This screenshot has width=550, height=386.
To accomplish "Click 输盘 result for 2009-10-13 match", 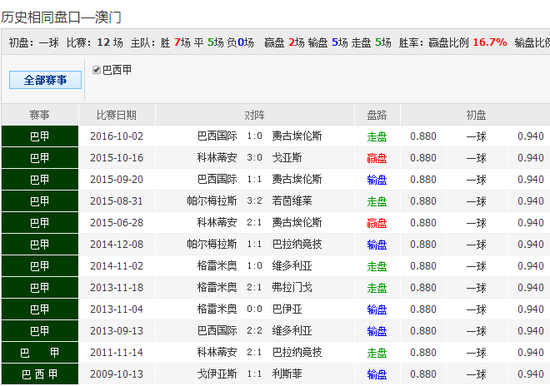I will 377,374.
